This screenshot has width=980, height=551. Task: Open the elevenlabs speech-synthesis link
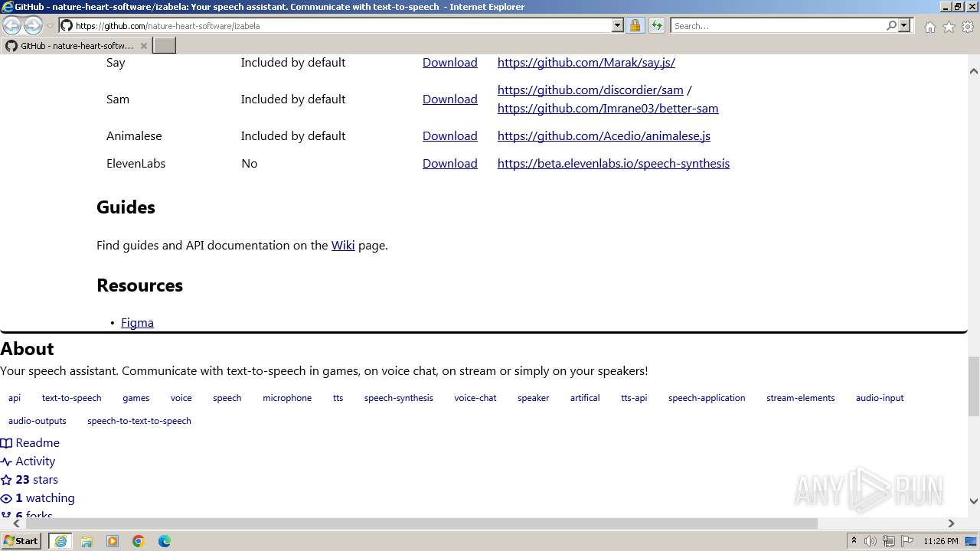(613, 164)
